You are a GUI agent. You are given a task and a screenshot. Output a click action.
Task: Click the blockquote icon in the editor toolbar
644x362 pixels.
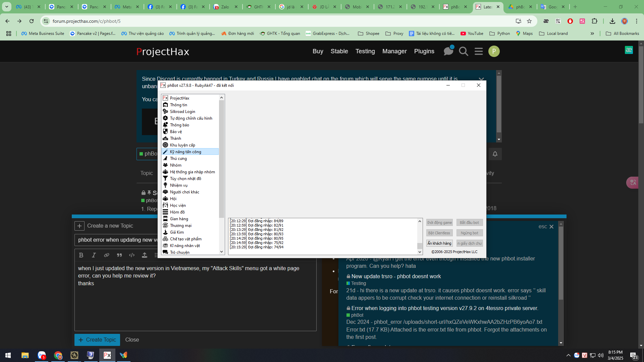point(119,255)
